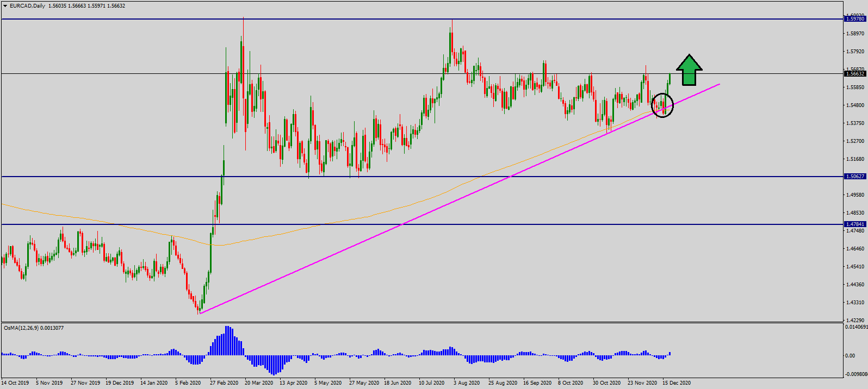
Task: Click the EURCAD,Daily chart title text
Action: 28,6
